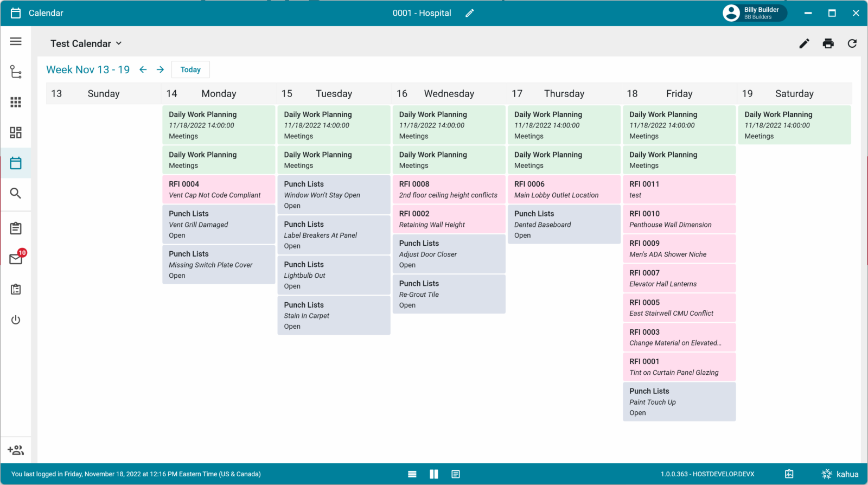This screenshot has height=485, width=868.
Task: Open the hamburger navigation menu
Action: pyautogui.click(x=16, y=41)
